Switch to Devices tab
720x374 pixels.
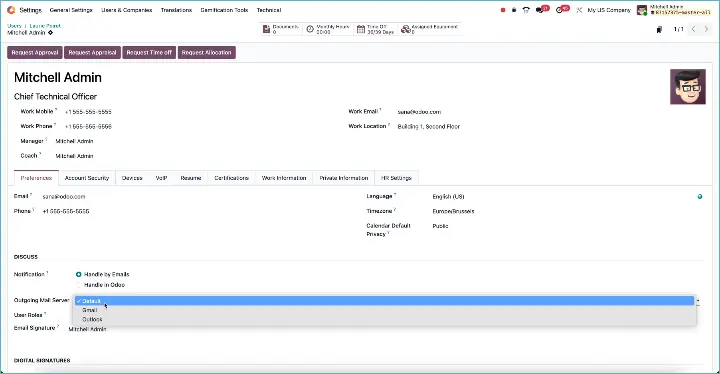(x=132, y=178)
